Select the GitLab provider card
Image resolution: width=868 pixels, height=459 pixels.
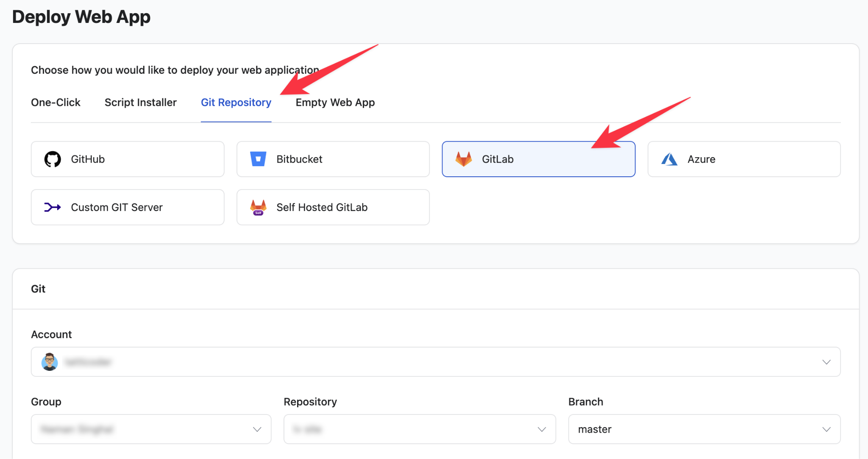pyautogui.click(x=539, y=159)
